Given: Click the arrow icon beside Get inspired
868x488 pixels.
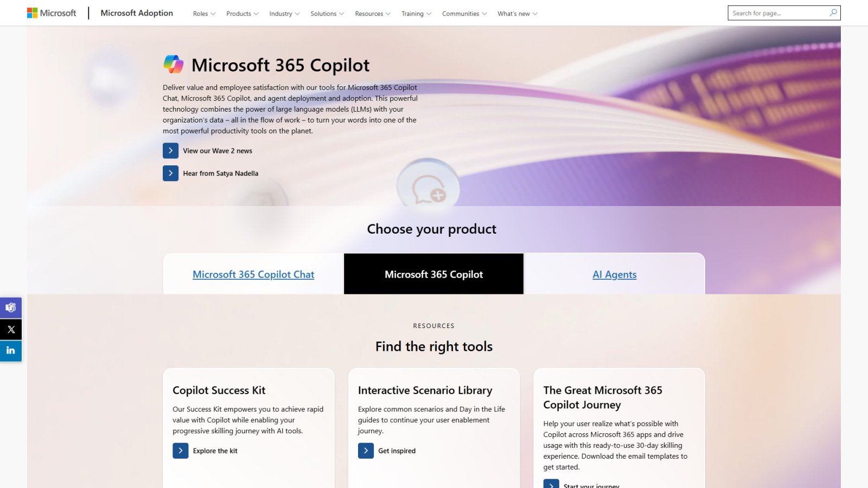Looking at the screenshot, I should 366,451.
